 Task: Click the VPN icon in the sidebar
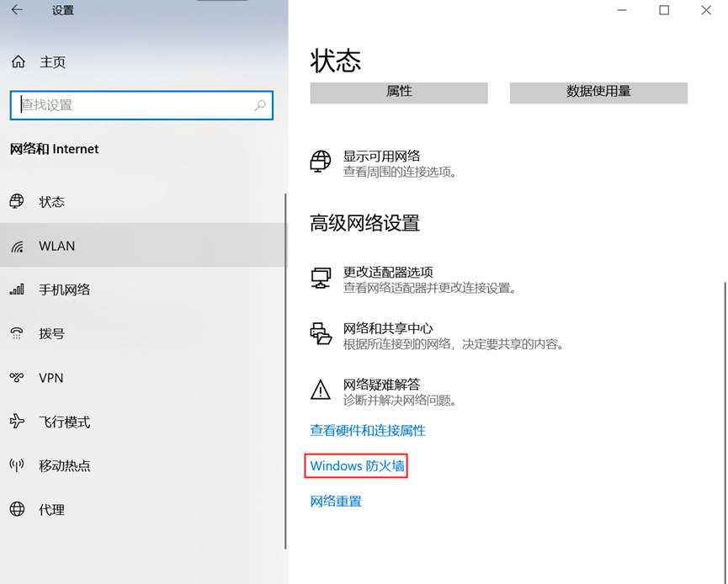(x=19, y=378)
